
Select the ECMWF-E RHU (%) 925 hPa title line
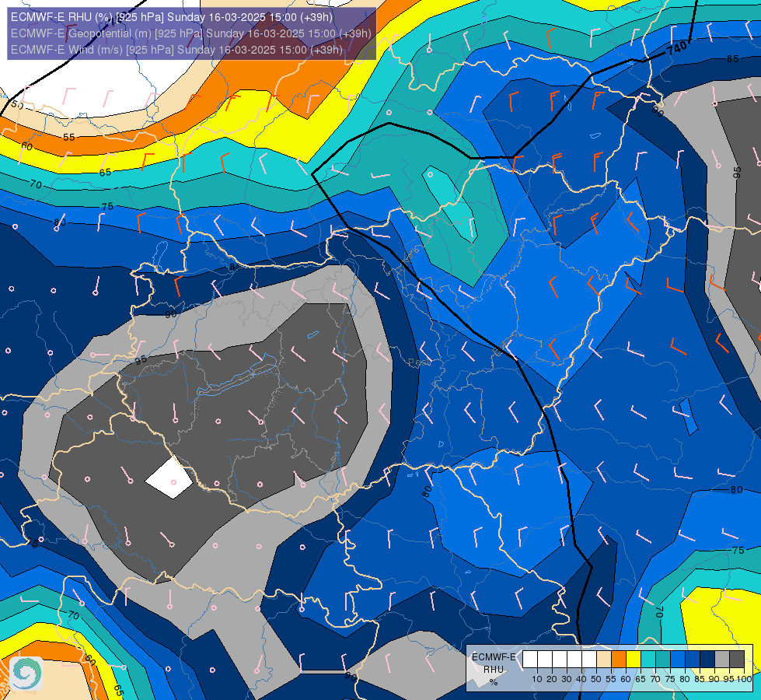pyautogui.click(x=172, y=17)
